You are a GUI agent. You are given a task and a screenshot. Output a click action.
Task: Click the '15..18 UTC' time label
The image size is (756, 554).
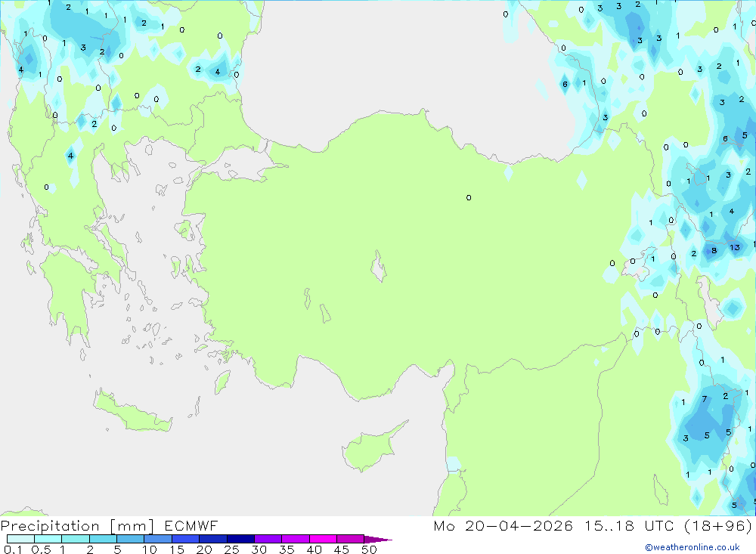pos(629,525)
